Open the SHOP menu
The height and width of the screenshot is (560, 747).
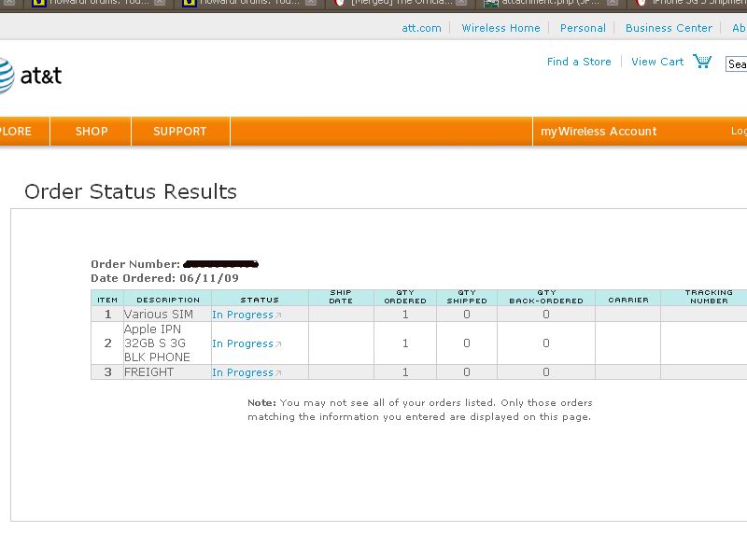[91, 132]
